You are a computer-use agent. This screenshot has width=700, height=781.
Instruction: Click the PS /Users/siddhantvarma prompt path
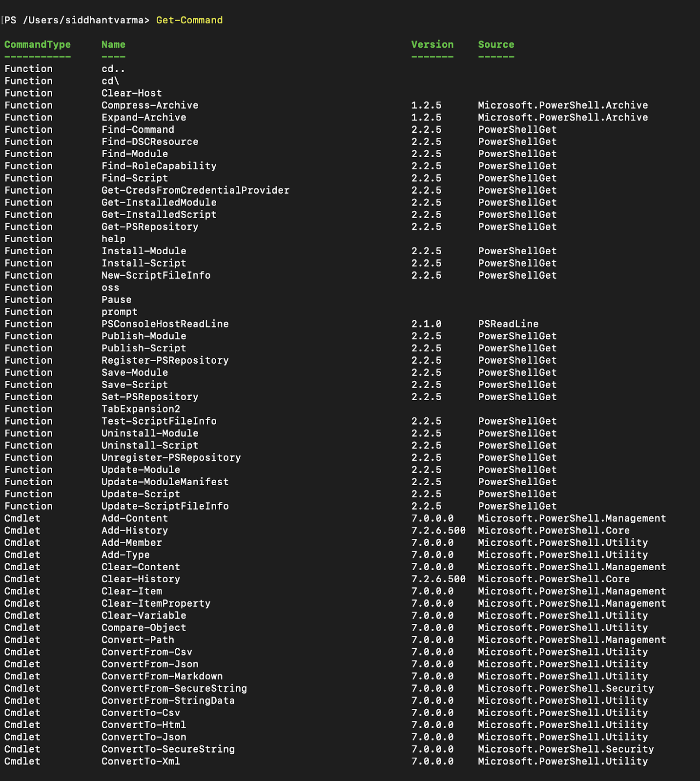(77, 20)
